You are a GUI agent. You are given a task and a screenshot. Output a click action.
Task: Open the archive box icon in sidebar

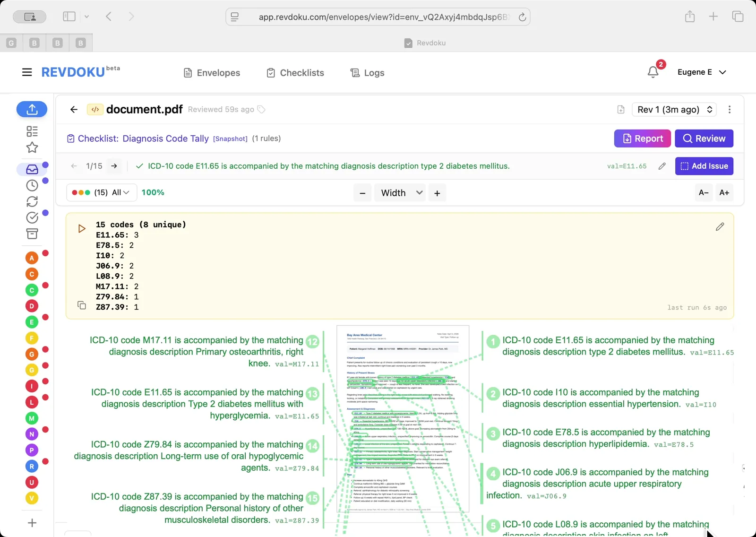[32, 234]
